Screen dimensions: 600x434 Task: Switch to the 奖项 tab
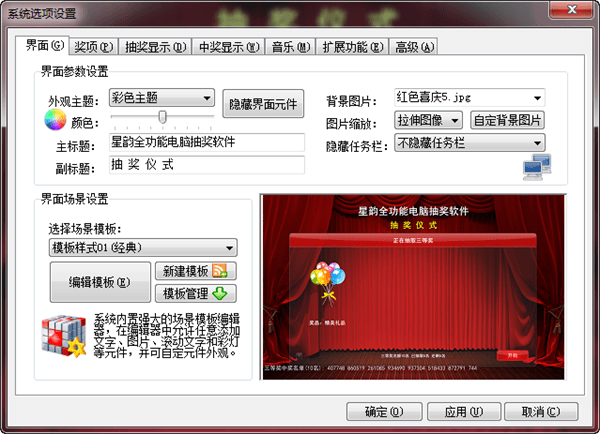click(x=92, y=46)
